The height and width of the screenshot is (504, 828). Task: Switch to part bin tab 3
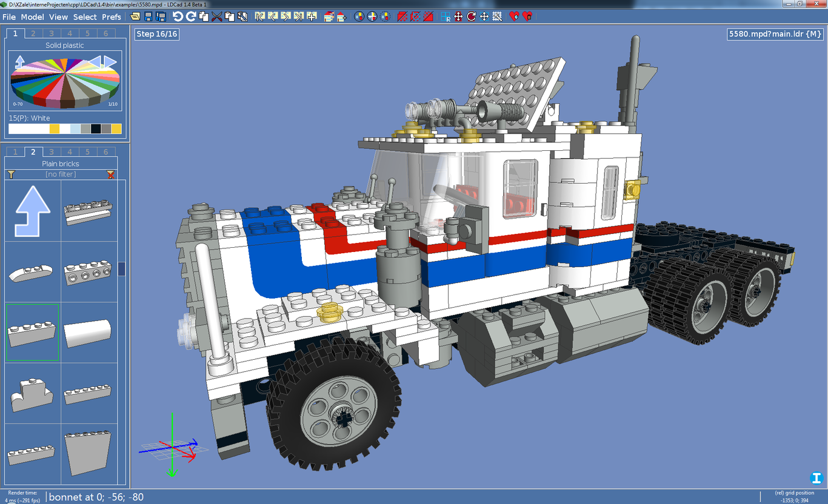tap(51, 151)
